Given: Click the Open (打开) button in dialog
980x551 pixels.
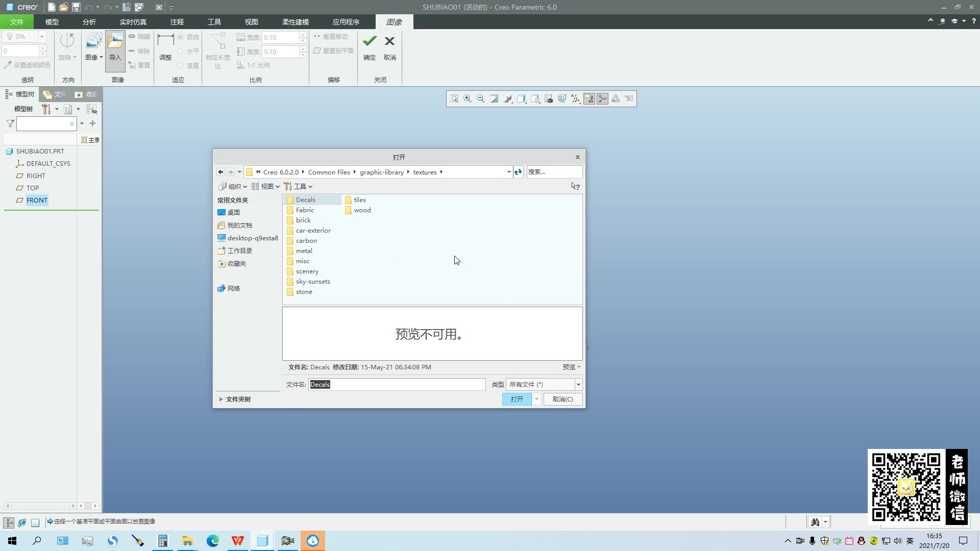Looking at the screenshot, I should click(x=517, y=399).
